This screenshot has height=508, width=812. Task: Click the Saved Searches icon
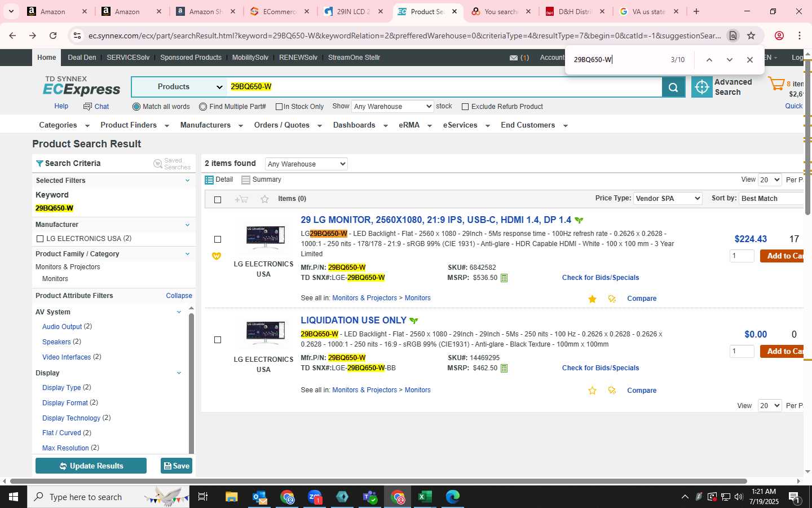(x=158, y=164)
